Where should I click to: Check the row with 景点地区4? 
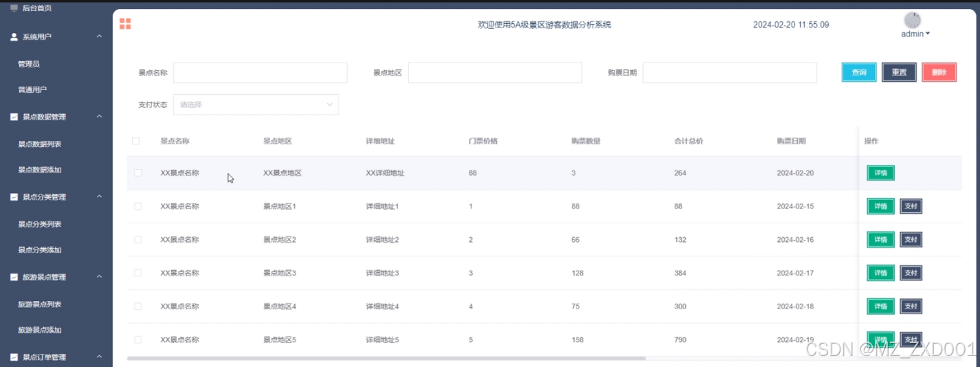138,306
